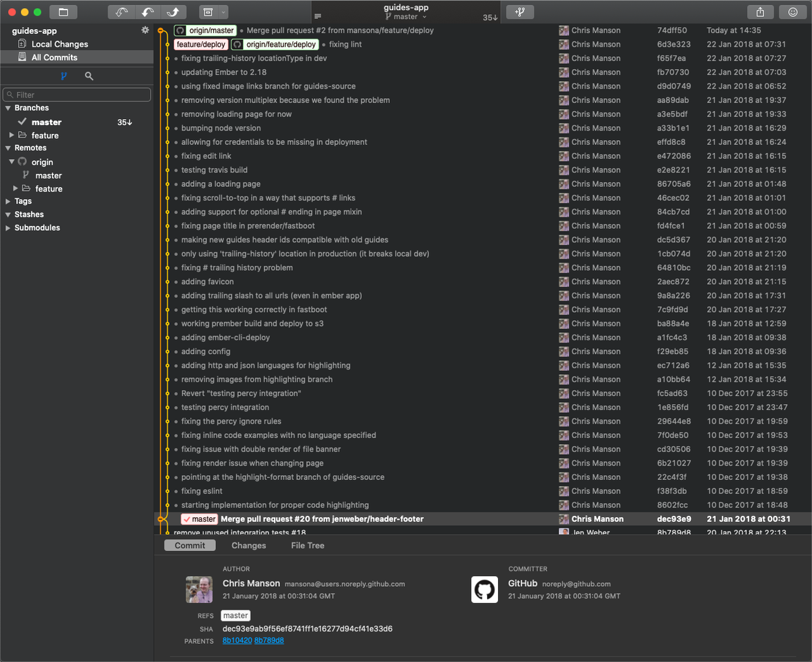
Task: Open repository with the folder toolbar button
Action: [64, 12]
